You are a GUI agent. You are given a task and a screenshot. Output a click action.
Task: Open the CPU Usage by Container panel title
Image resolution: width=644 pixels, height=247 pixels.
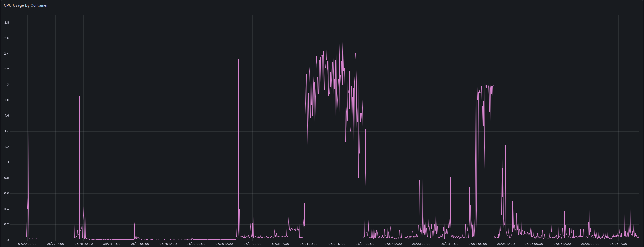(26, 5)
